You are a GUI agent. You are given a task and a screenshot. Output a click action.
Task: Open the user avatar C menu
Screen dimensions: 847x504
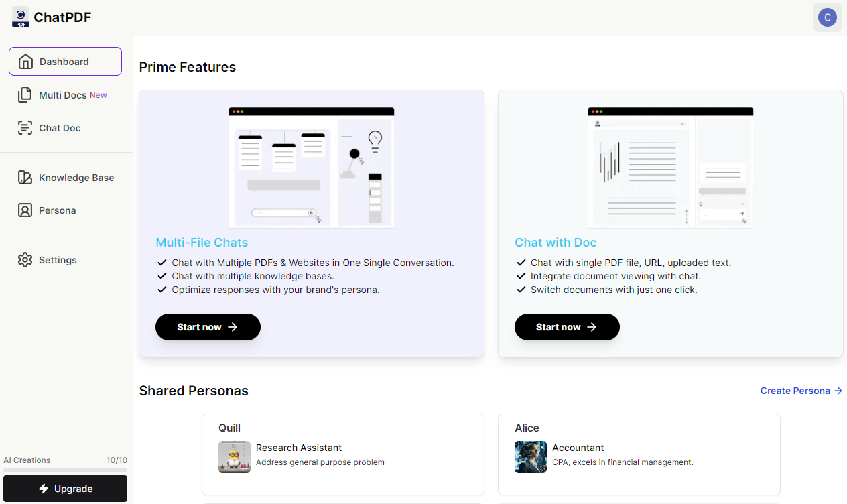[828, 17]
